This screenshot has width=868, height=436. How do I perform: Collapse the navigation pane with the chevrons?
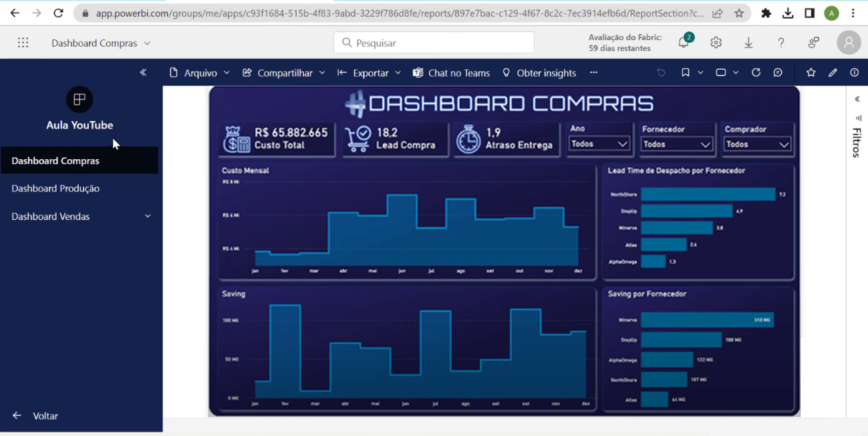pos(142,72)
